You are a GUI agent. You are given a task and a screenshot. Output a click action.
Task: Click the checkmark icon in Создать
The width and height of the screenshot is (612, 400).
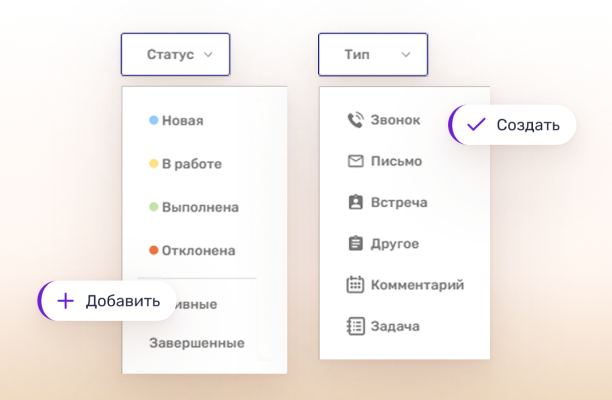476,125
